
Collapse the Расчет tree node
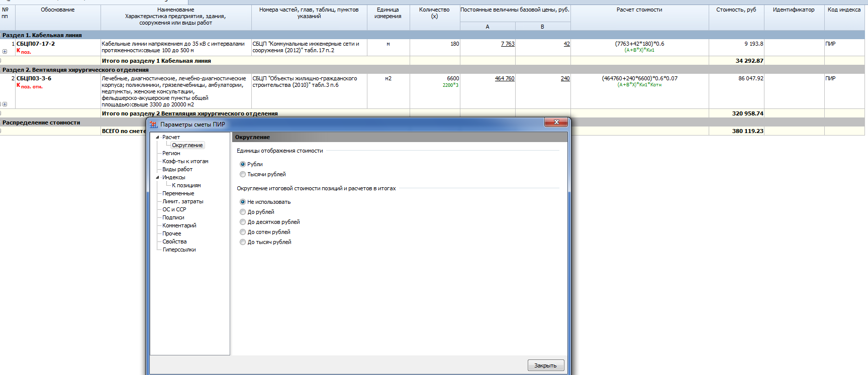157,137
